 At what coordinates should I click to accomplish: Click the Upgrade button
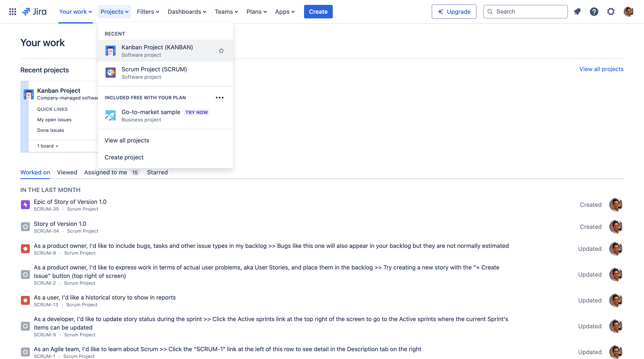coord(454,11)
